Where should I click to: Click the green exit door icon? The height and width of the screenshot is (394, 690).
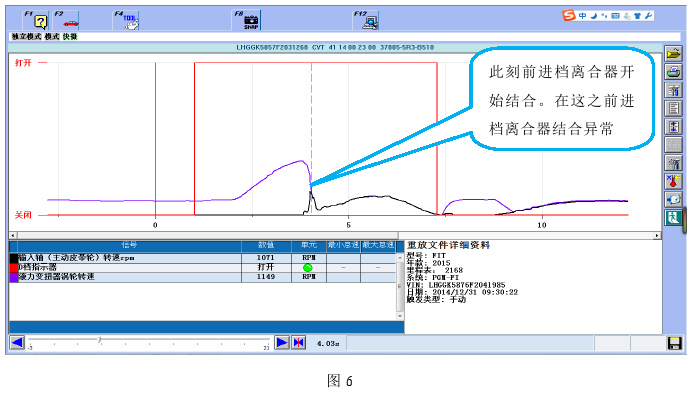[x=673, y=217]
